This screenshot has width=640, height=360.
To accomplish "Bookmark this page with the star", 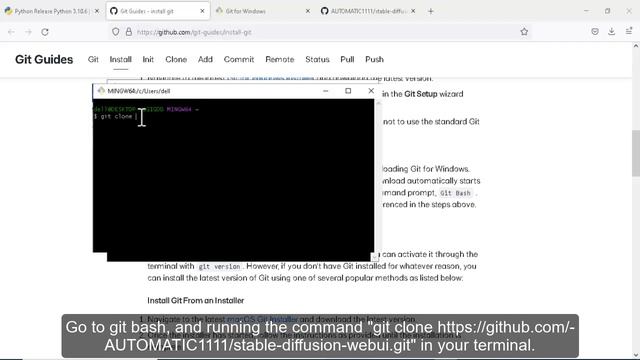I will [524, 32].
